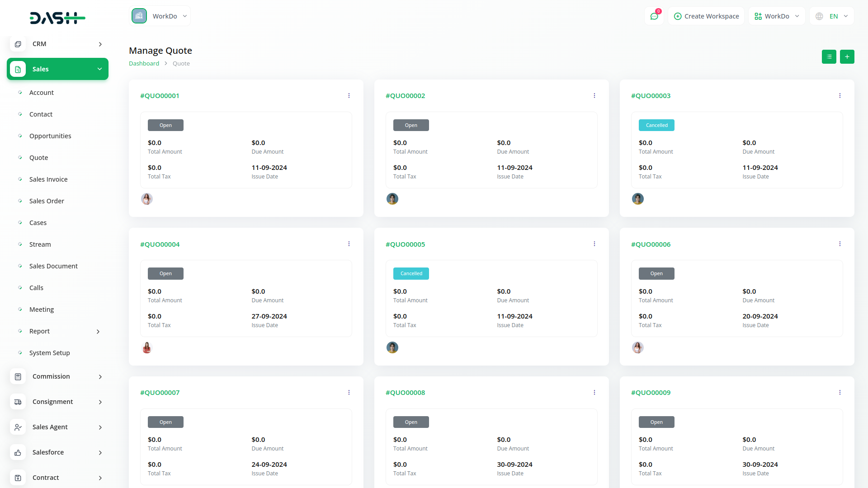Image resolution: width=868 pixels, height=488 pixels.
Task: Open options menu for #QUO00001
Action: (349, 96)
